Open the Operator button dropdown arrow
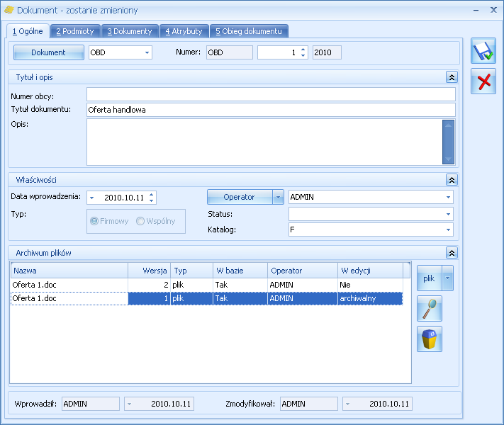The image size is (504, 425). (278, 197)
